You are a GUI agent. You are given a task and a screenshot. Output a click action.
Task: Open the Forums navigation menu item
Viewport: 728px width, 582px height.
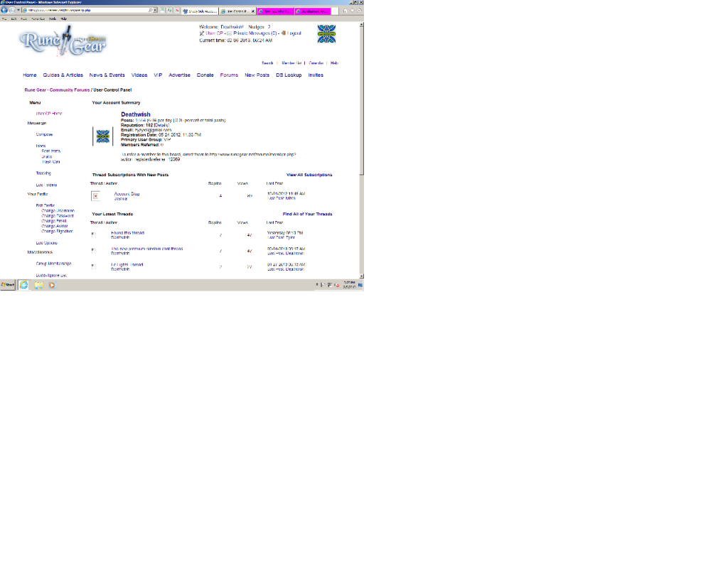[229, 75]
